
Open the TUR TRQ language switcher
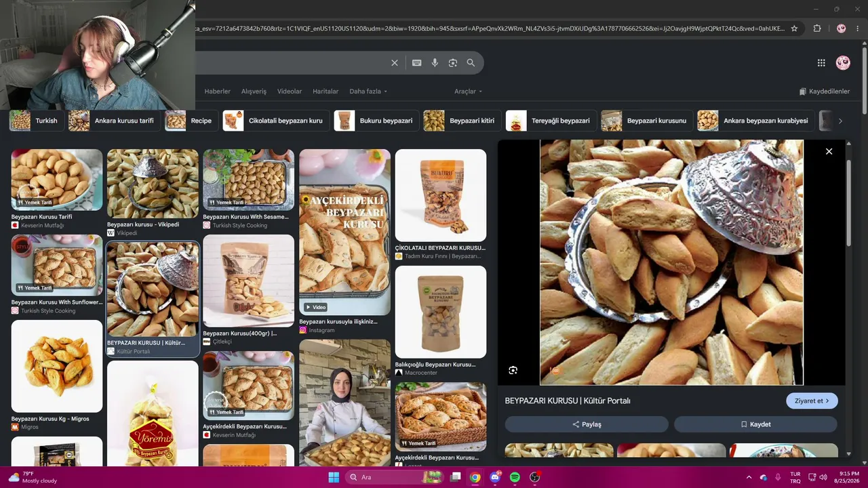[795, 477]
